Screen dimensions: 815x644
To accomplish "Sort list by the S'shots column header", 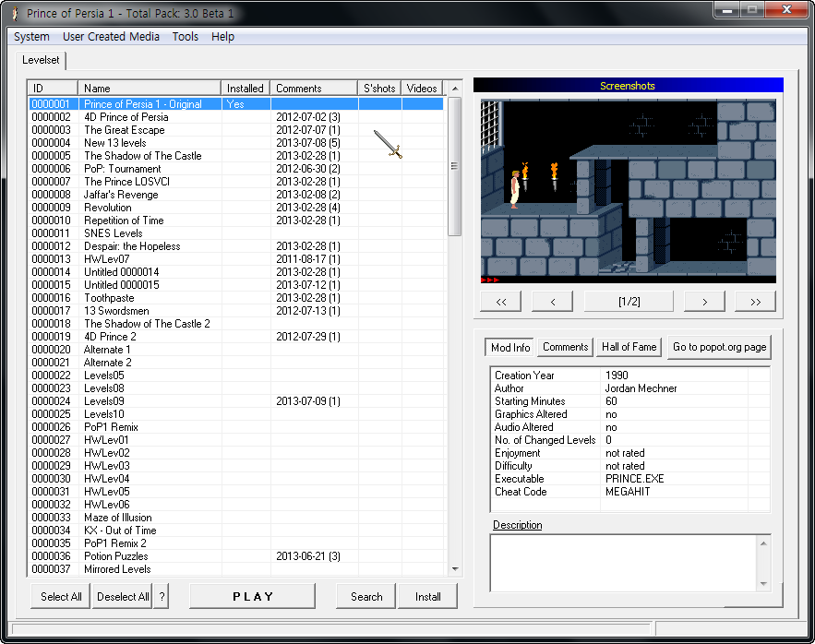I will pos(379,89).
